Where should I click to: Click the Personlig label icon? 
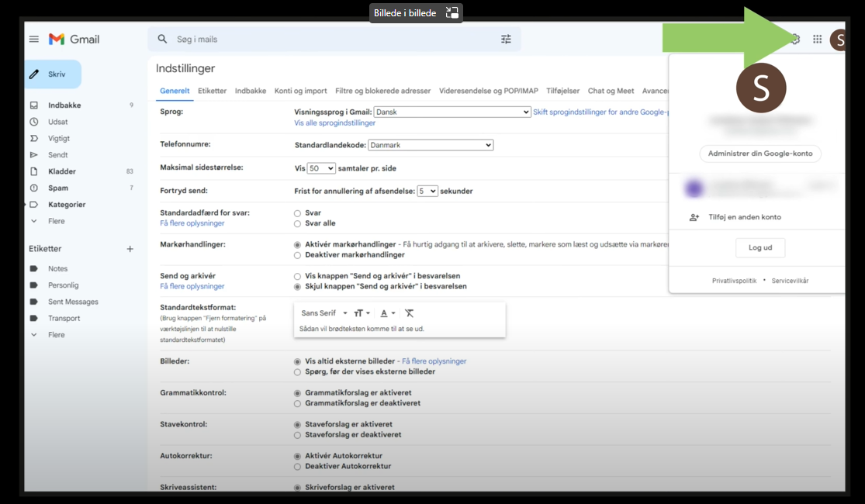[x=33, y=285]
